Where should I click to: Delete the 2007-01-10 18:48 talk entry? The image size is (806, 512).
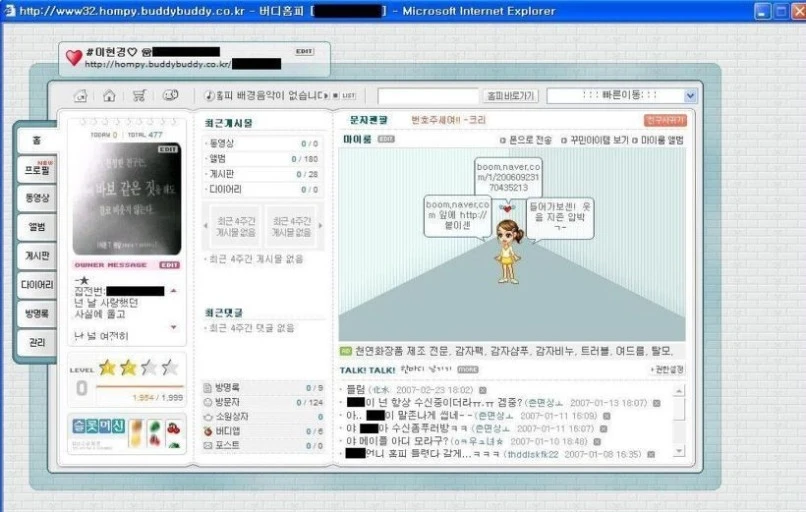pyautogui.click(x=597, y=442)
